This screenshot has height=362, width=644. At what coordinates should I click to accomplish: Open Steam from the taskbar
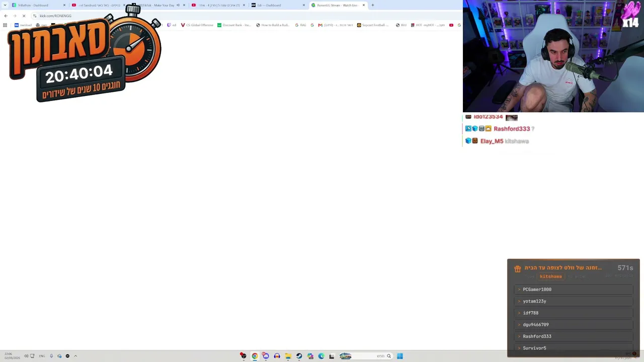pos(299,356)
